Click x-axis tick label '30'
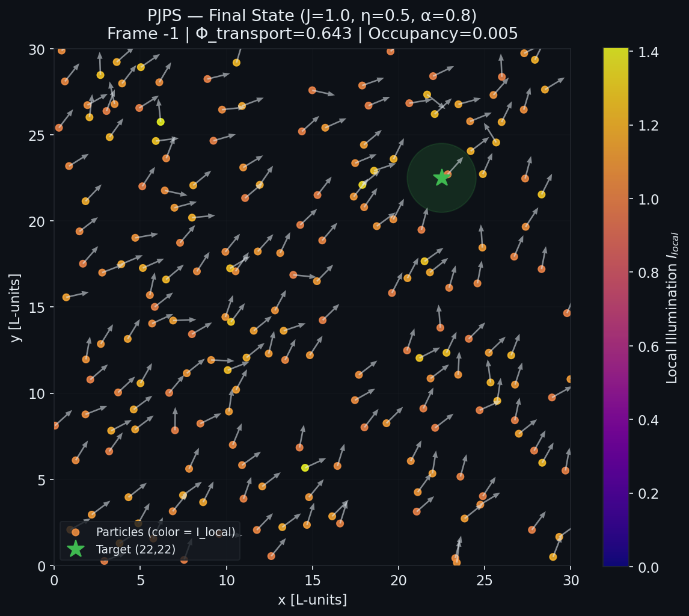The image size is (689, 616). click(x=571, y=581)
